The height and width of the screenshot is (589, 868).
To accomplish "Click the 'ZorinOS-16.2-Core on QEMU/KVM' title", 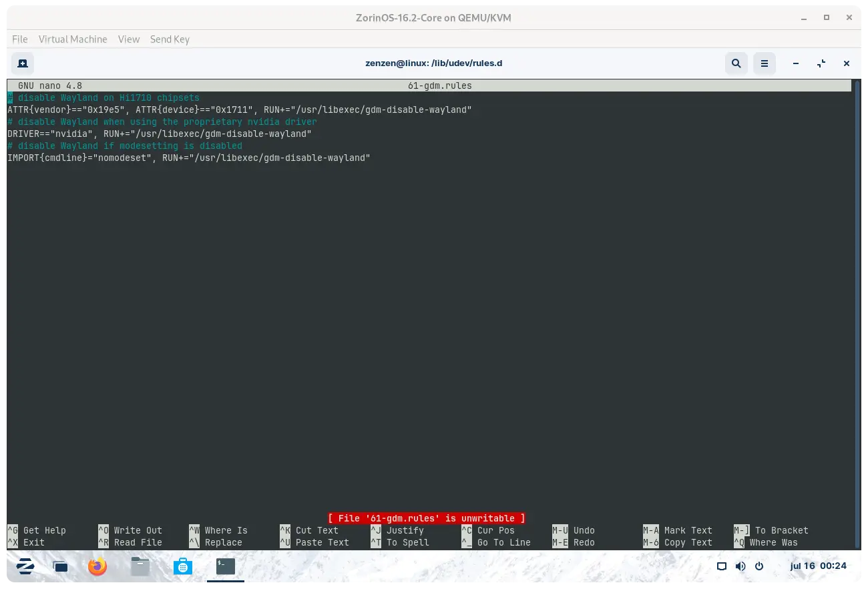I will [433, 18].
